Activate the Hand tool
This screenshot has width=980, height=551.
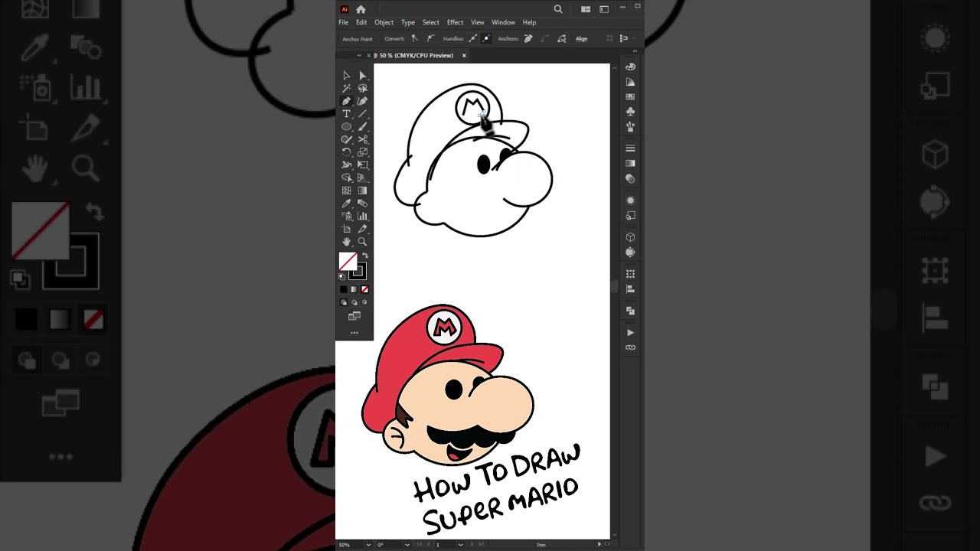(346, 242)
